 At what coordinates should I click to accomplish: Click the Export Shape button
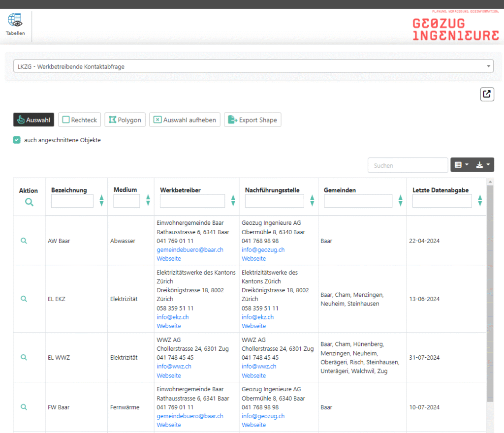[252, 120]
